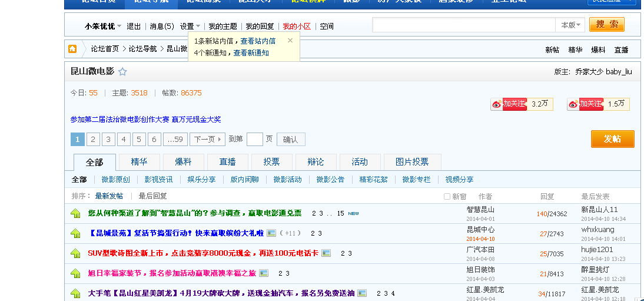Screen dimensions: 644x301
Task: Open 消息(5) messages link
Action: point(162,27)
